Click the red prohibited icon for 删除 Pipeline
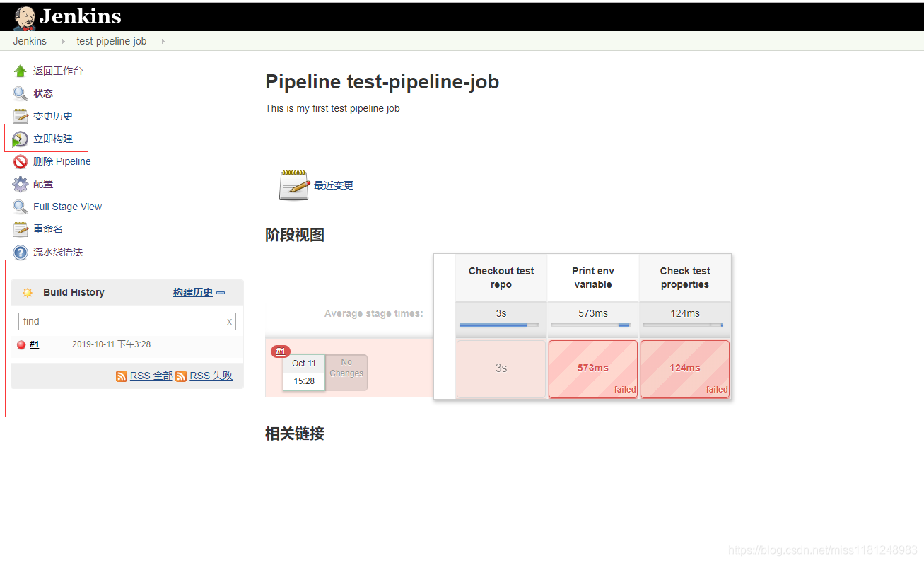This screenshot has height=563, width=924. [x=21, y=161]
